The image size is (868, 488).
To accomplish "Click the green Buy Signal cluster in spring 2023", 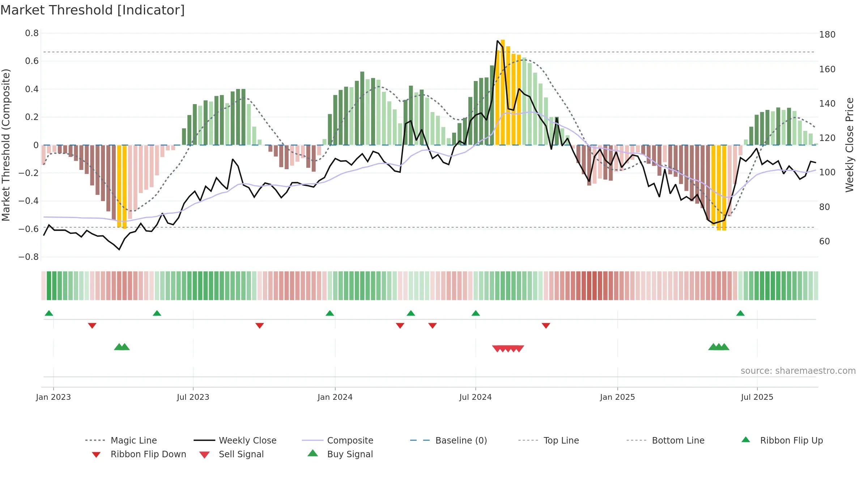I will 122,347.
